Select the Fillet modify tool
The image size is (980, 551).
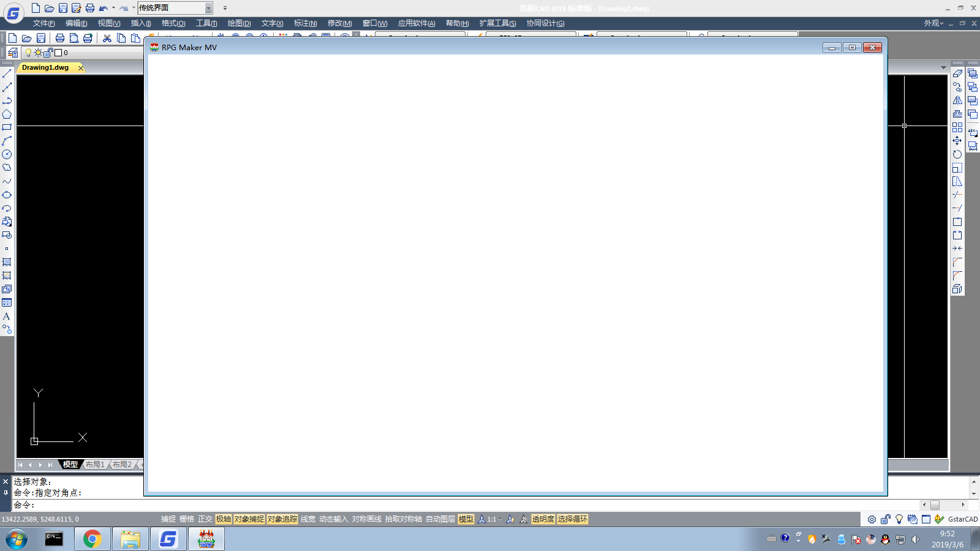[x=957, y=275]
